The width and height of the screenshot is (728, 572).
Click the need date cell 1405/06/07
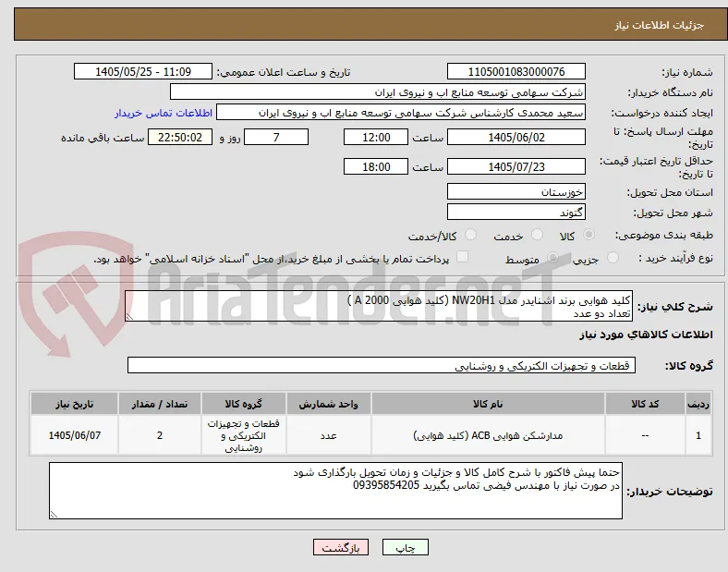tap(74, 435)
